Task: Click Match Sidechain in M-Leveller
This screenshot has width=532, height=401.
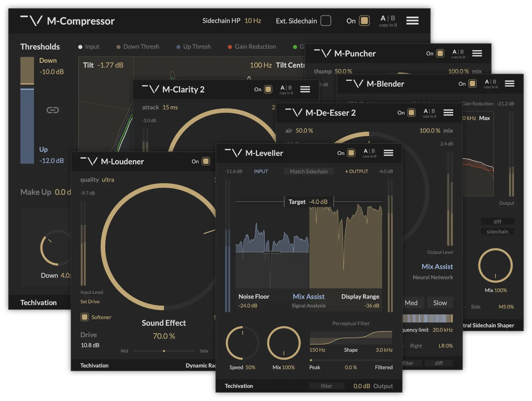Action: [309, 172]
